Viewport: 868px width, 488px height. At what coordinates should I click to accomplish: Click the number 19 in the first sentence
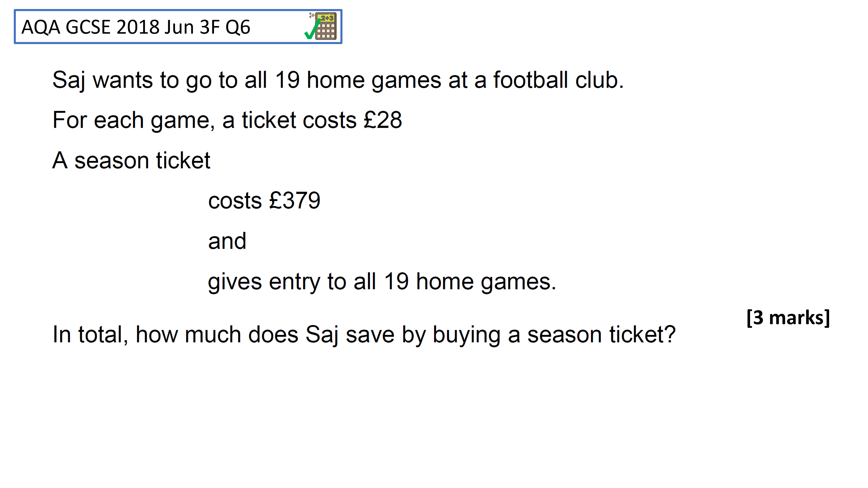287,80
